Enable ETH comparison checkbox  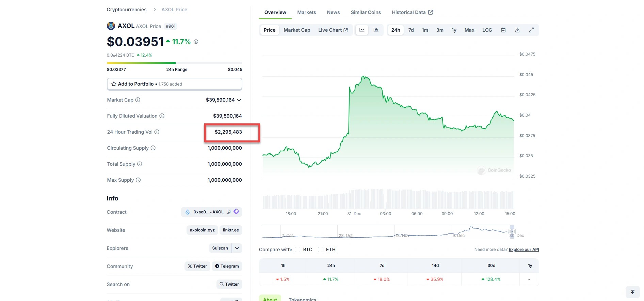click(321, 250)
